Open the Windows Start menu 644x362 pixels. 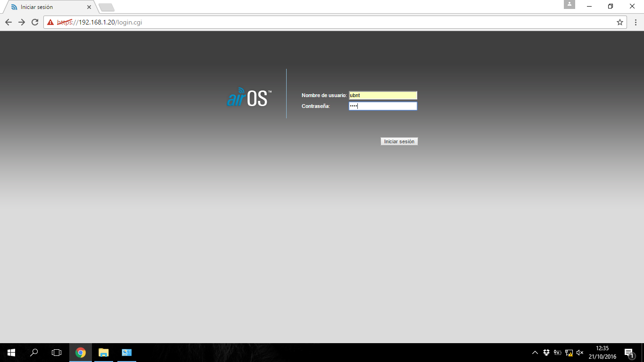pos(11,353)
